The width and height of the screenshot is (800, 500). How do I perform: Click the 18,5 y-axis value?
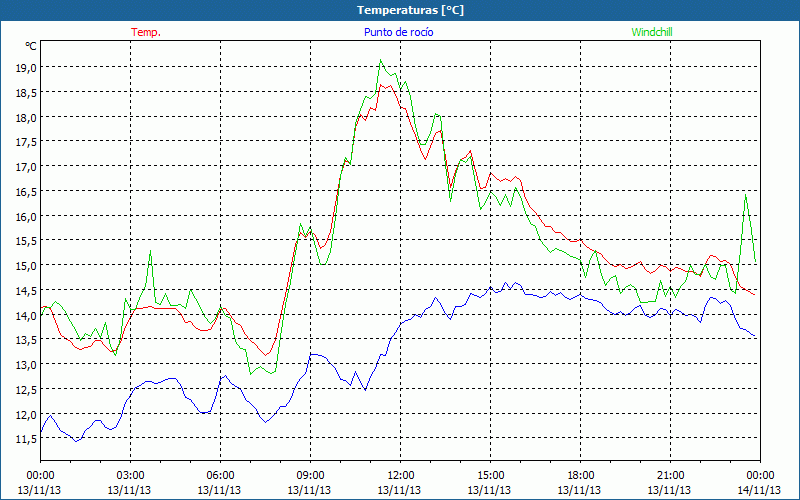click(x=26, y=92)
